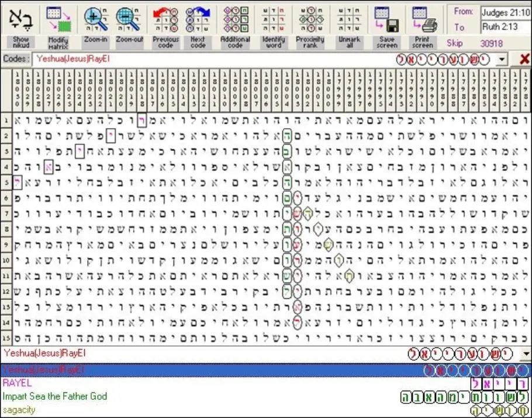Open the Modify matrix tool
Image resolution: width=532 pixels, height=418 pixels.
point(58,19)
